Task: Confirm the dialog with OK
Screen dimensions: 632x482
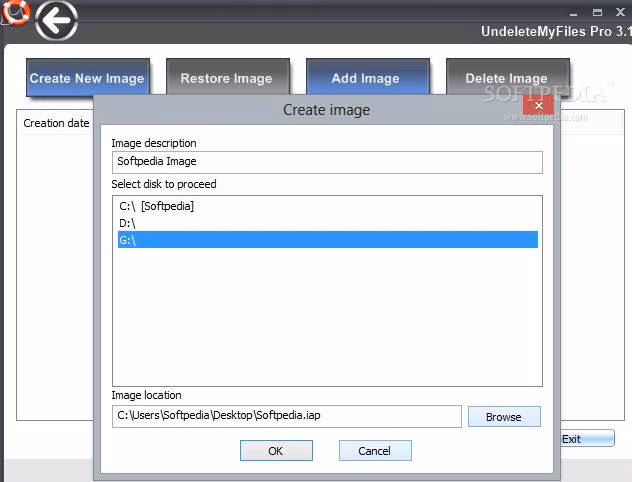Action: point(276,451)
